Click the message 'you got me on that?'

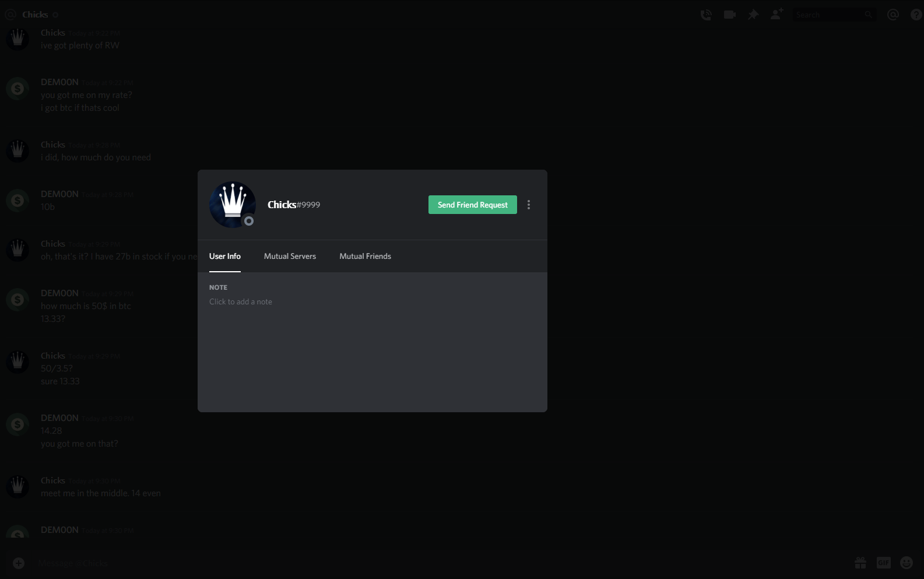click(x=79, y=444)
